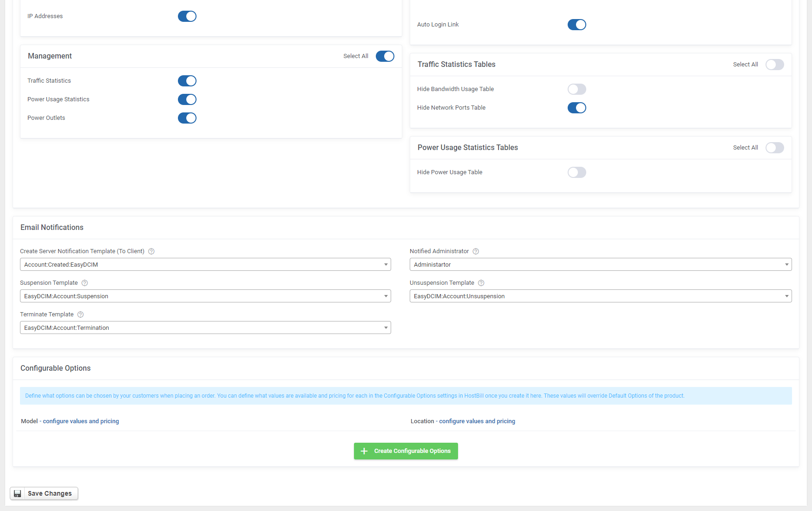Viewport: 812px width, 511px height.
Task: Switch off Power Outlets toggle
Action: 187,118
